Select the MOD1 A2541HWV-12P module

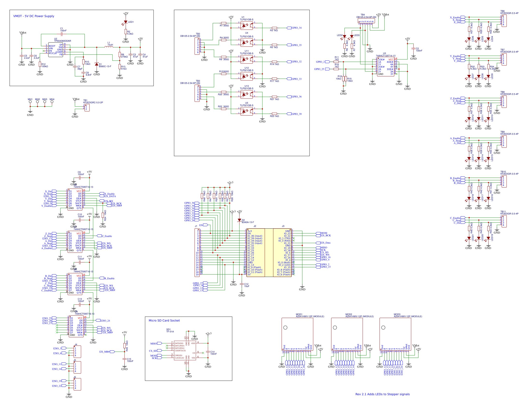pyautogui.click(x=297, y=334)
